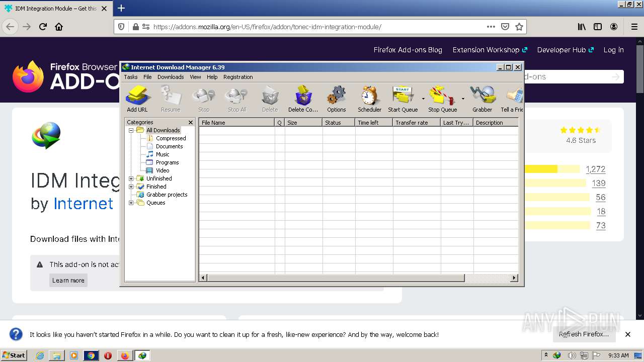
Task: Select the Compressed category
Action: (x=171, y=138)
